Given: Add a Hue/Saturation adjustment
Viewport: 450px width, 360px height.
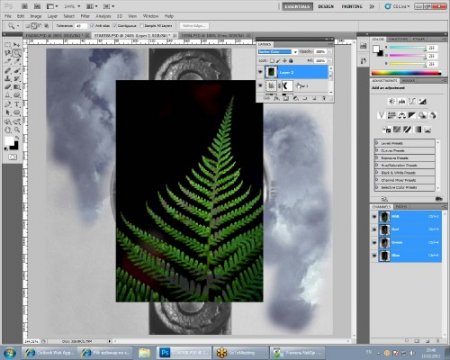Looking at the screenshot, I should pyautogui.click(x=392, y=115).
